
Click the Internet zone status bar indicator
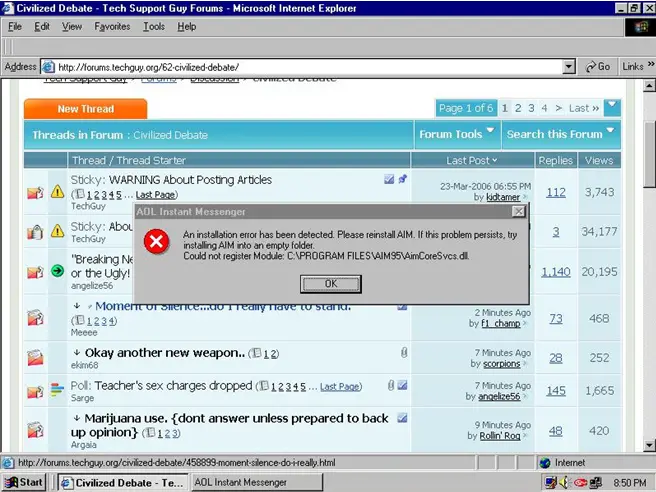click(x=563, y=463)
